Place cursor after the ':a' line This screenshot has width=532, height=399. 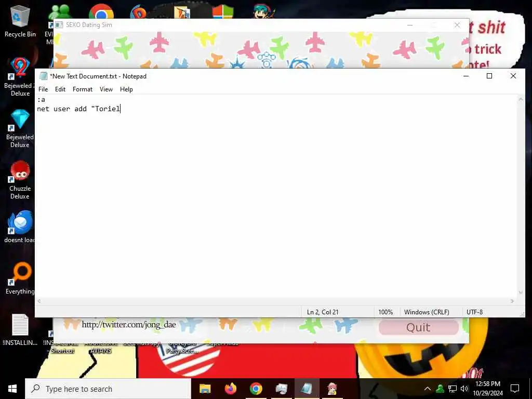(x=46, y=99)
